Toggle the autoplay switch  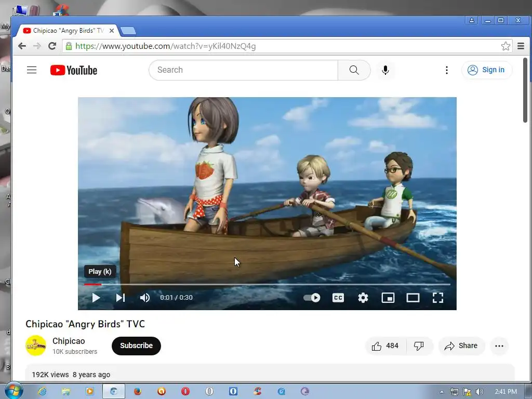[x=312, y=298]
